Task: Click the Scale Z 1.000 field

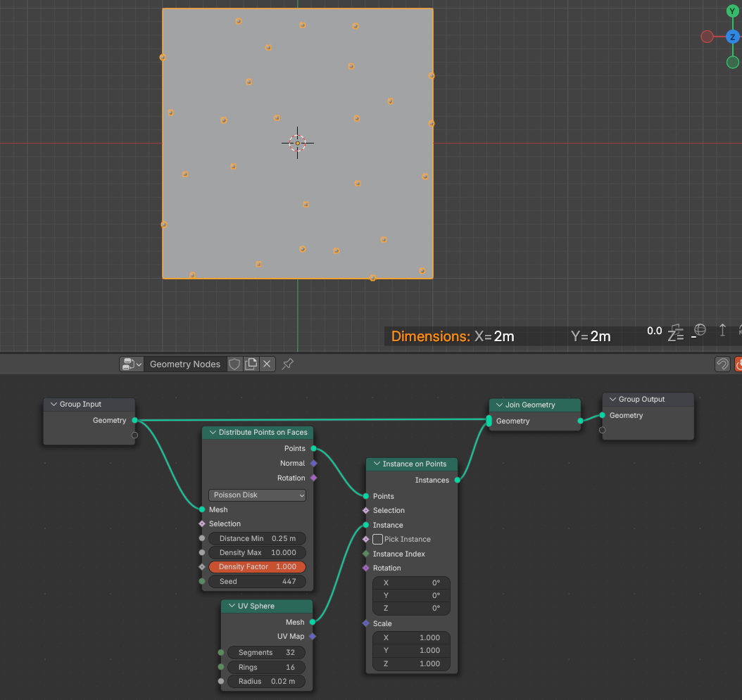Action: tap(411, 663)
